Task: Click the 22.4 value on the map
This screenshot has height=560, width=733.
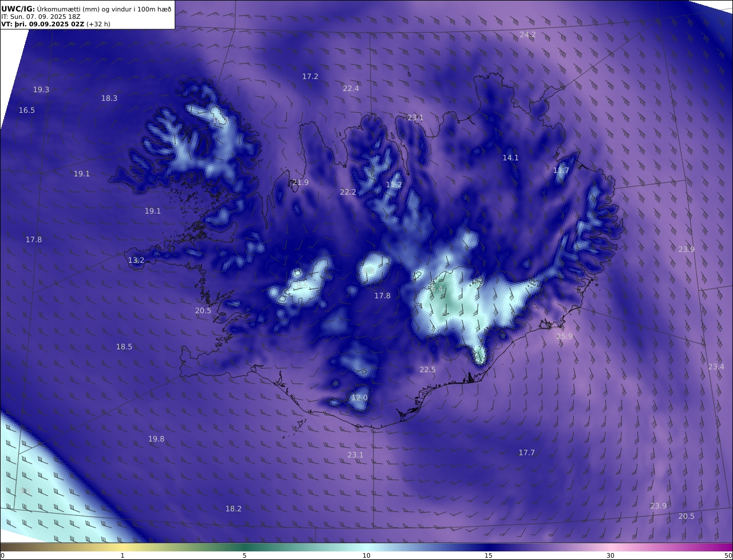Action: pyautogui.click(x=351, y=89)
